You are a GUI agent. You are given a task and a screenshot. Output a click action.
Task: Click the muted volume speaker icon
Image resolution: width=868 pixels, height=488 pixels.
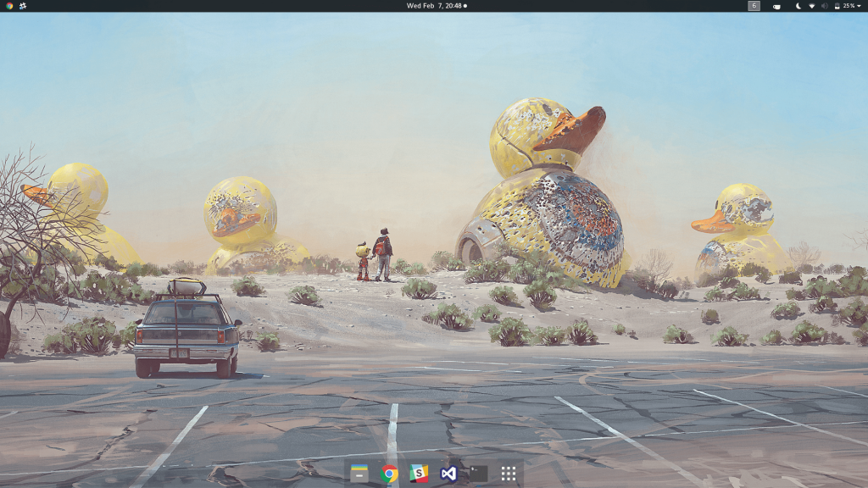[x=824, y=6]
